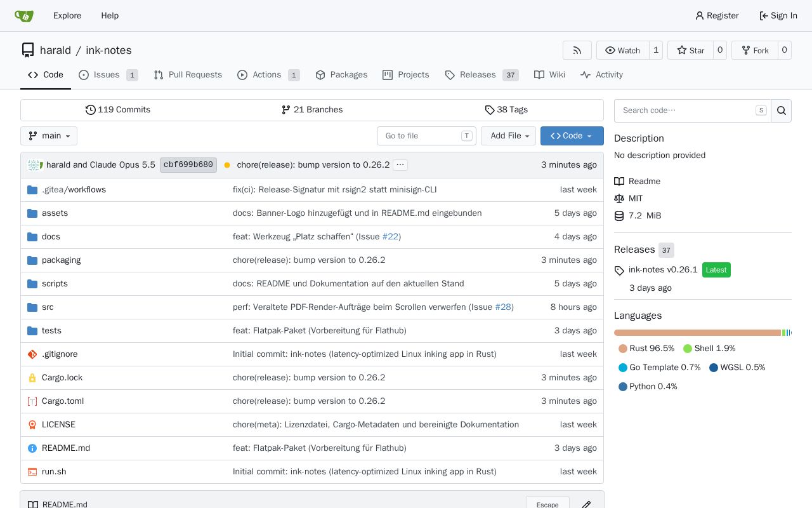Click the Sign In link

[778, 16]
